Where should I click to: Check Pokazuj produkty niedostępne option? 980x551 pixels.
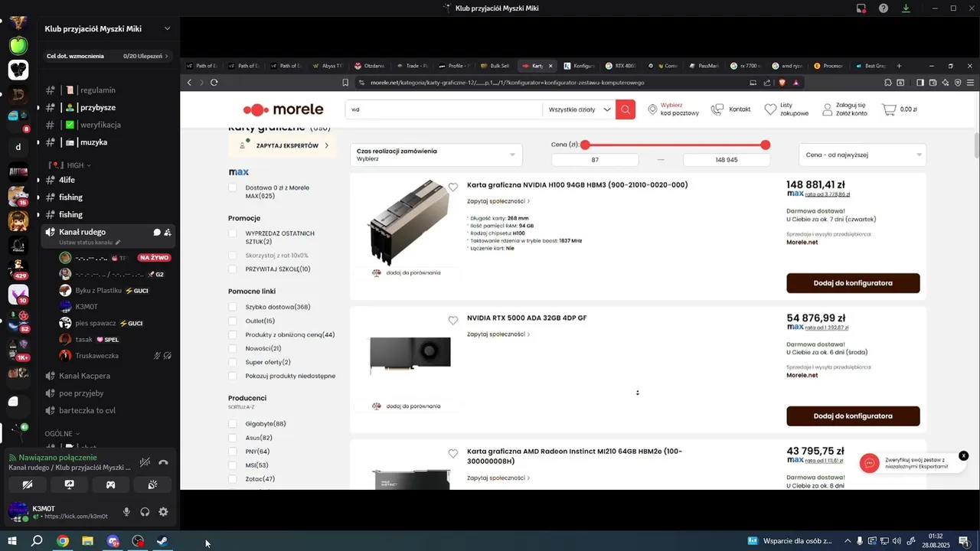click(x=233, y=376)
